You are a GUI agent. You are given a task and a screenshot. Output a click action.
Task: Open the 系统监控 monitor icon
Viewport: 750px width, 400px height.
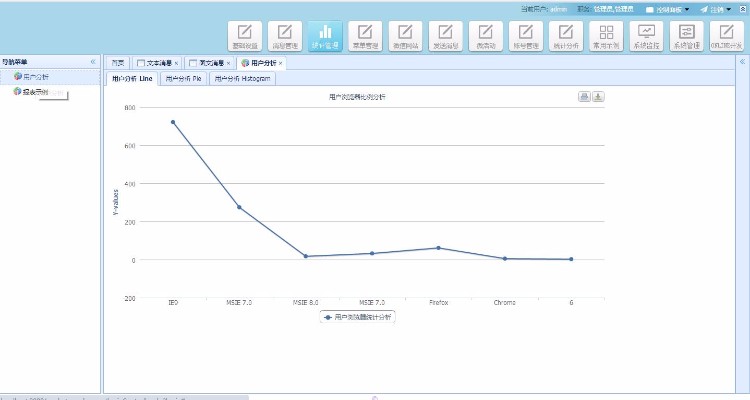[647, 36]
